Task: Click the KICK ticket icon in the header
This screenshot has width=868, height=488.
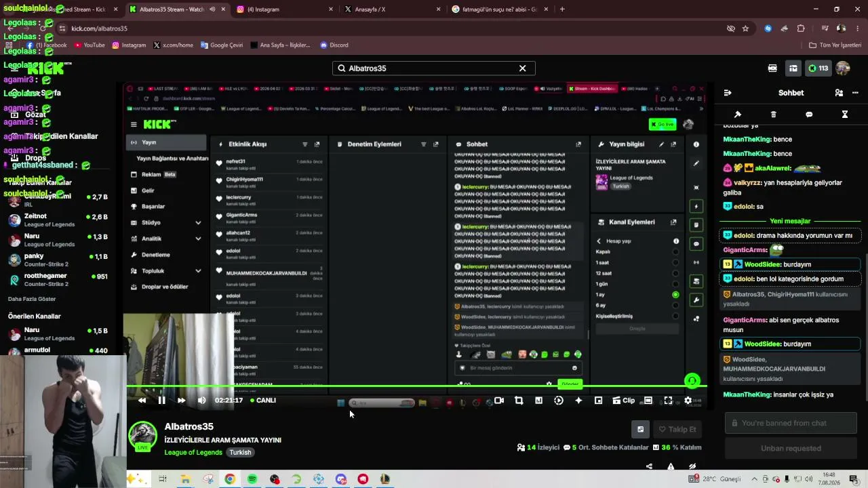Action: (x=772, y=68)
